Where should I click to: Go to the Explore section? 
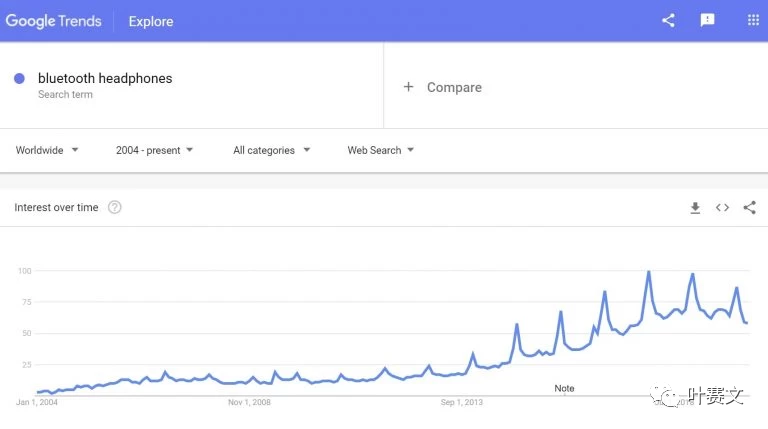coord(151,22)
